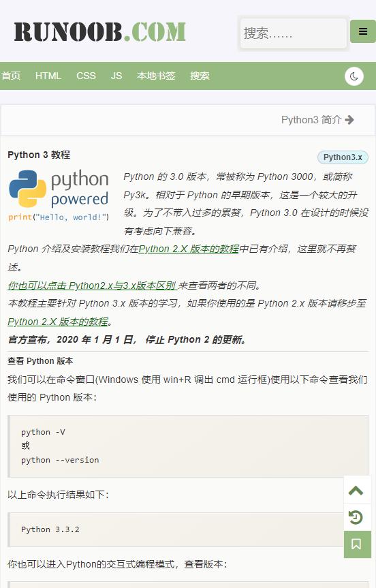This screenshot has width=376, height=588.
Task: Click the heading 查看 Python 版本
Action: [40, 361]
